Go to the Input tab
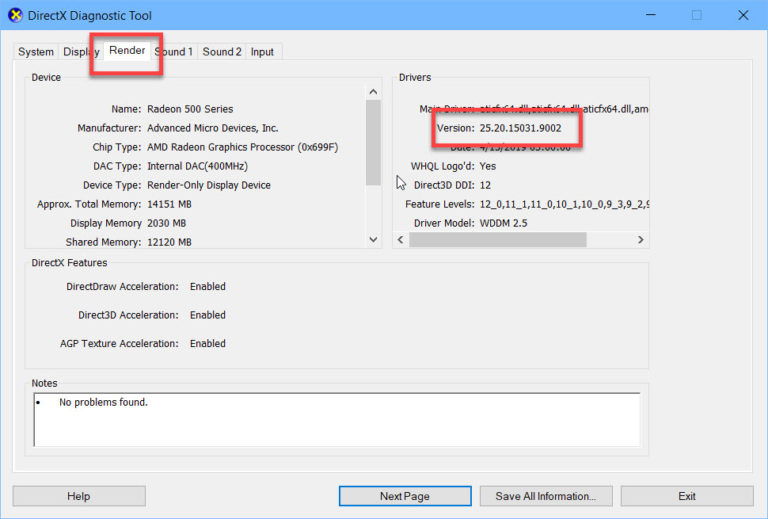 (263, 52)
